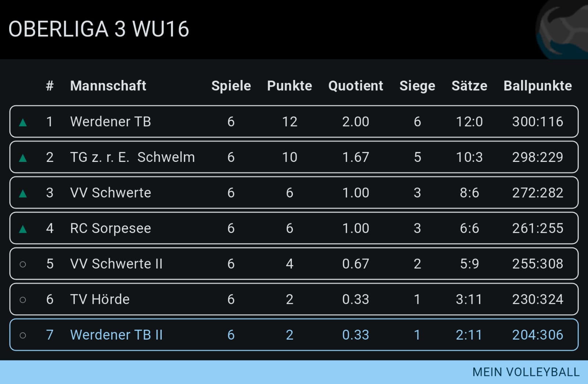Click the circle marker beside TV Hörde

tap(23, 300)
